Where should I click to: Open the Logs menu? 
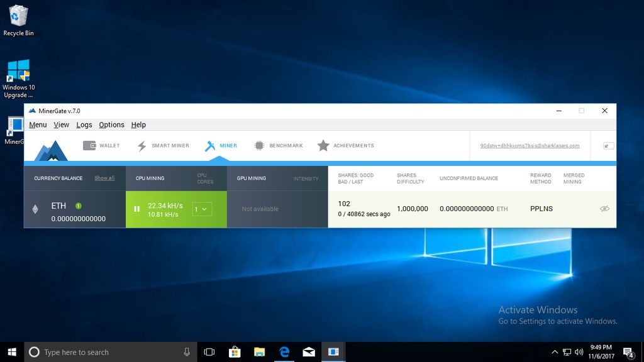click(84, 124)
